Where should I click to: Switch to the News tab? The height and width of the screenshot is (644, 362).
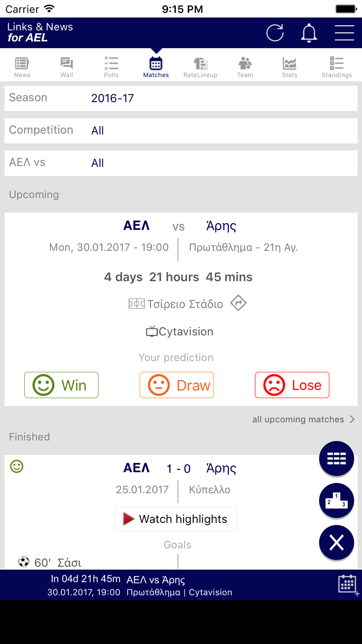[22, 67]
